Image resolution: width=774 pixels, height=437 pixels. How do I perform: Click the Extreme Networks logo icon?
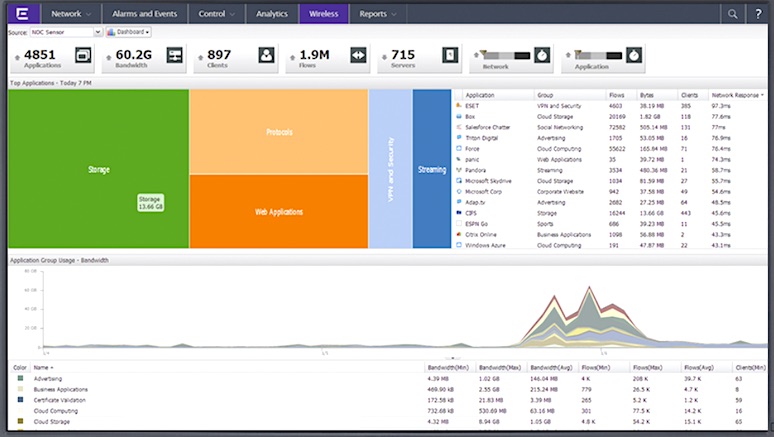[23, 14]
